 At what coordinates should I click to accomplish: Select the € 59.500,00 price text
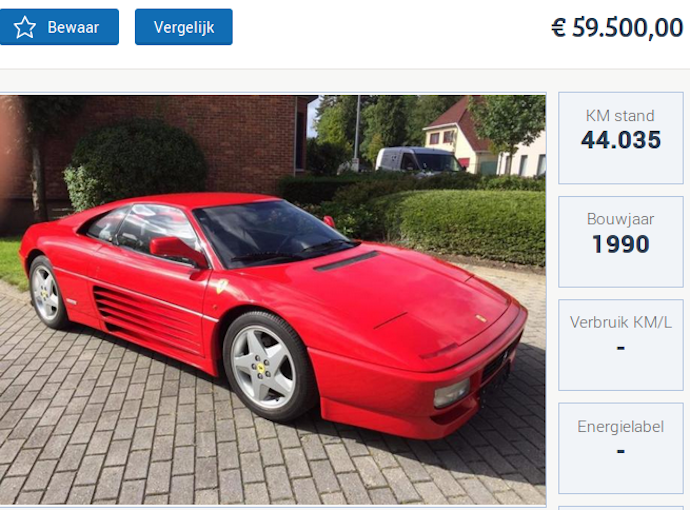617,28
